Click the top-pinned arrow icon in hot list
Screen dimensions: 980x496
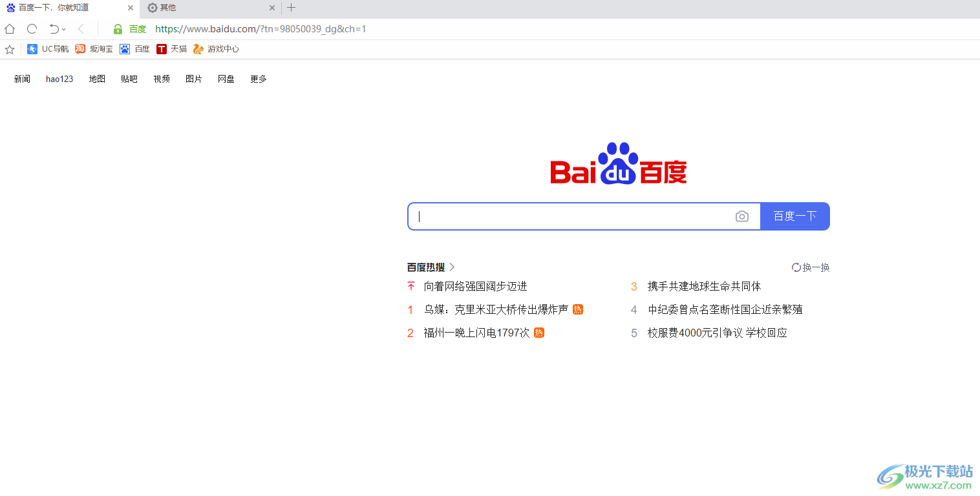[410, 286]
